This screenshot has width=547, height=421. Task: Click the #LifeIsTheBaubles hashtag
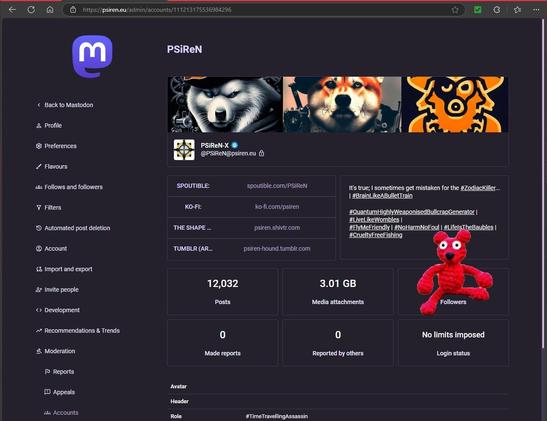[469, 227]
